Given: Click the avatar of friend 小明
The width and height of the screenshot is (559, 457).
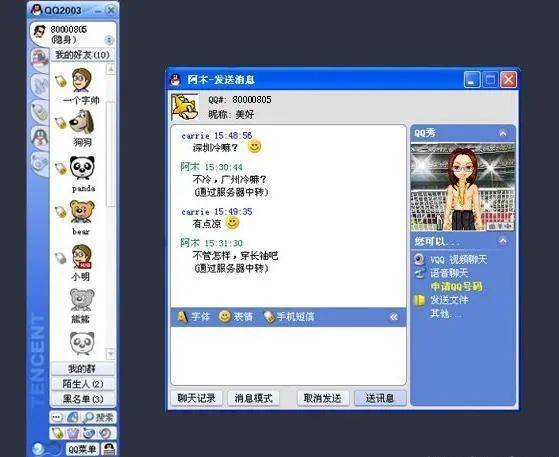Looking at the screenshot, I should pyautogui.click(x=82, y=256).
